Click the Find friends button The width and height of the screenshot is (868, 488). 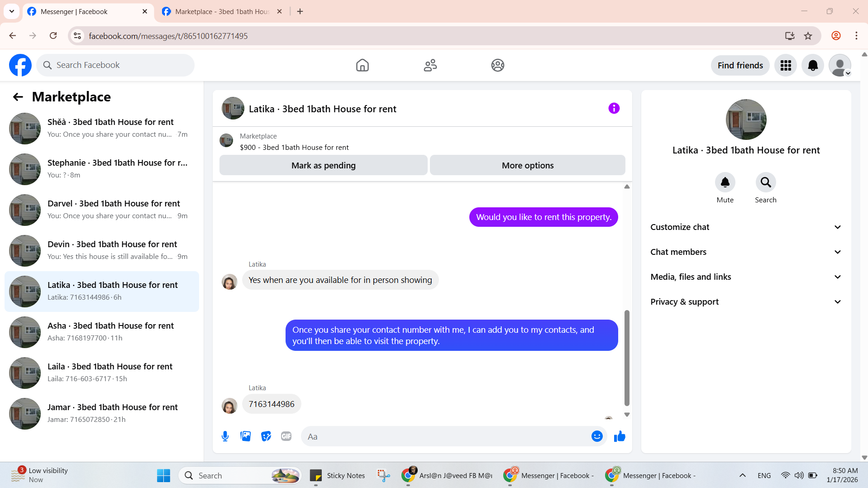click(740, 65)
